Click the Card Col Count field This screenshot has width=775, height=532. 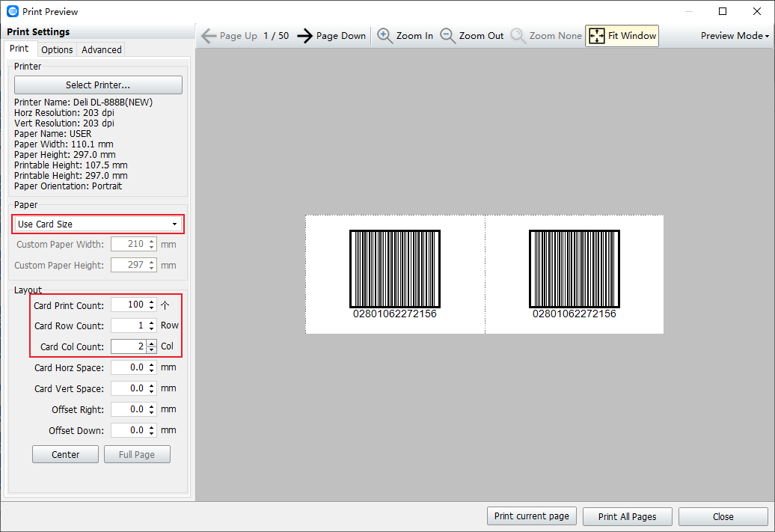[129, 346]
